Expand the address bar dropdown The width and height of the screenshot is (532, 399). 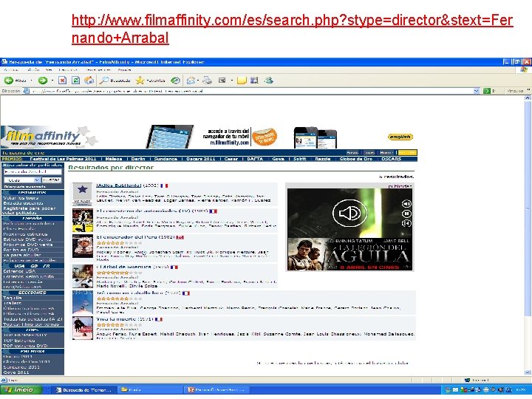477,91
